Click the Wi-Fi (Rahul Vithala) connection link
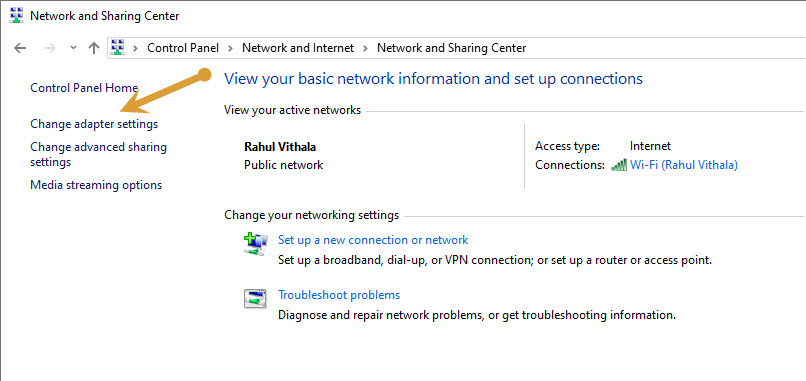This screenshot has height=381, width=806. [684, 165]
